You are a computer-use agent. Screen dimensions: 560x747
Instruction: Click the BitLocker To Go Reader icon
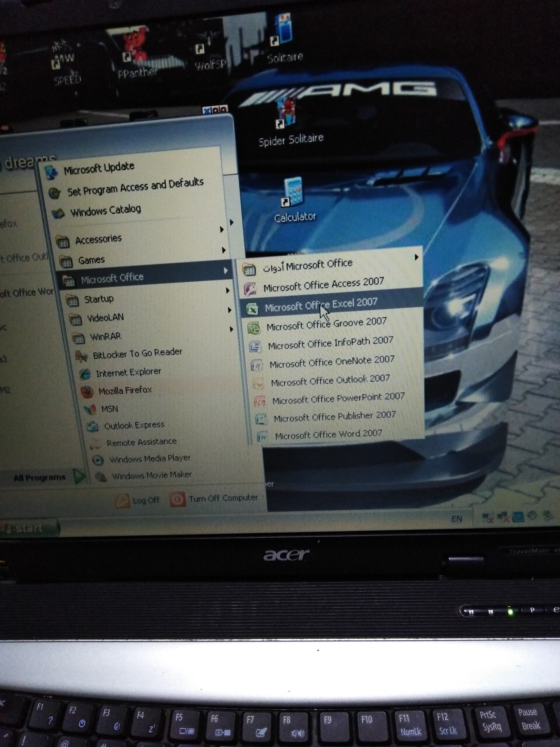[x=81, y=356]
